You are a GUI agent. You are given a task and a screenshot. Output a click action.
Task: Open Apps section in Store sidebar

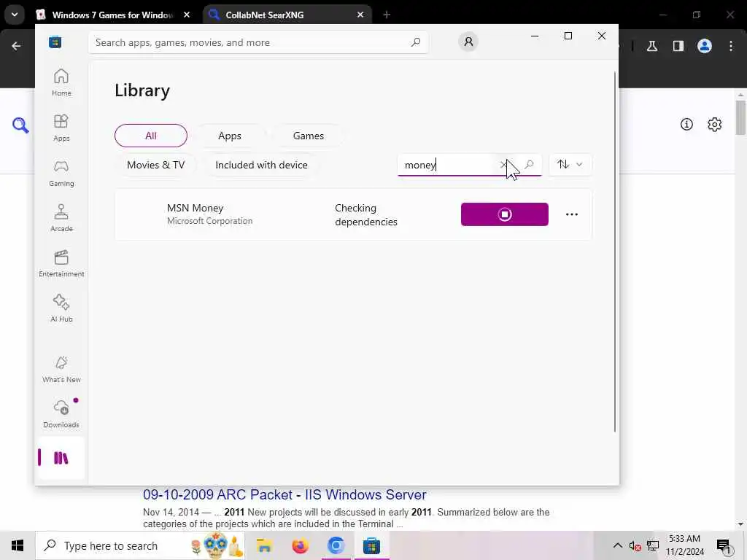[61, 128]
